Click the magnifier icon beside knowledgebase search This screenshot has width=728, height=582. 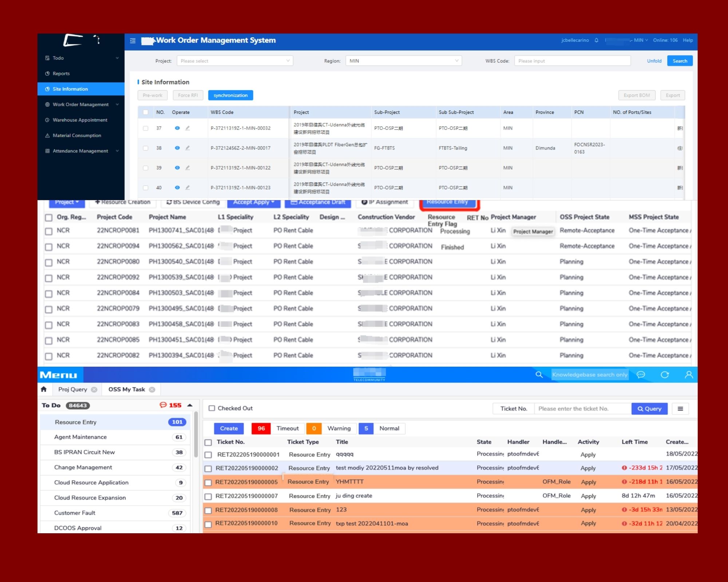point(539,375)
